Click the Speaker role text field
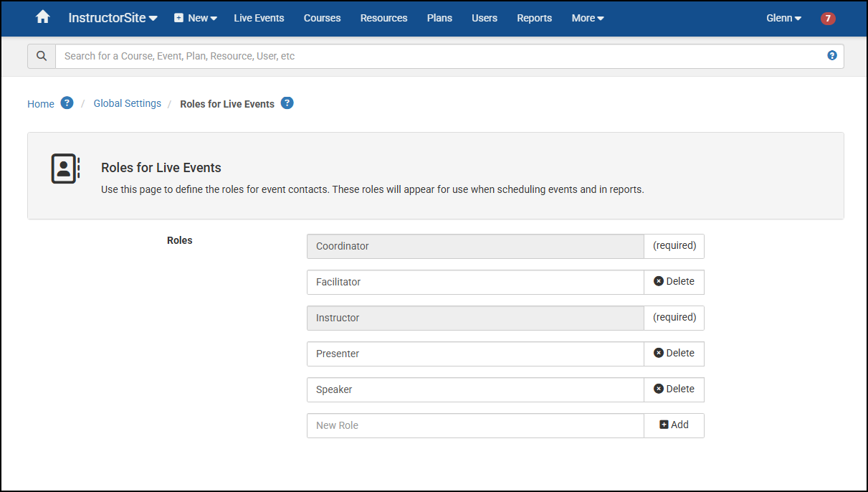This screenshot has height=492, width=868. click(x=475, y=389)
